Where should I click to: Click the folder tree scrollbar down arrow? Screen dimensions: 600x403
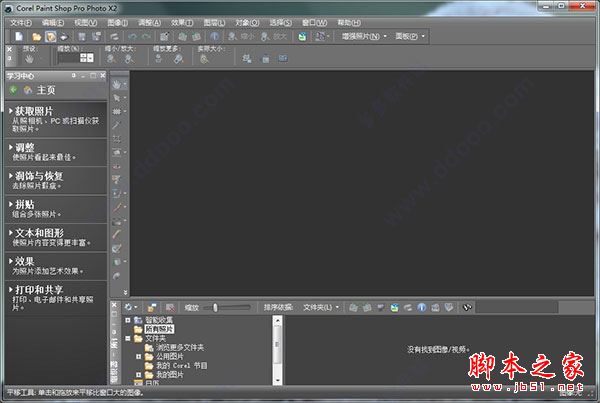coord(278,380)
